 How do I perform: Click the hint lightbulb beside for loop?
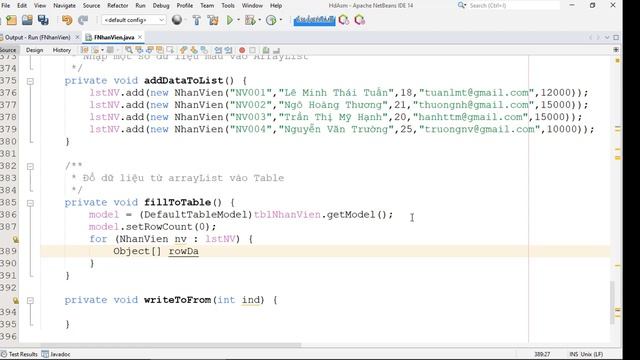16,239
